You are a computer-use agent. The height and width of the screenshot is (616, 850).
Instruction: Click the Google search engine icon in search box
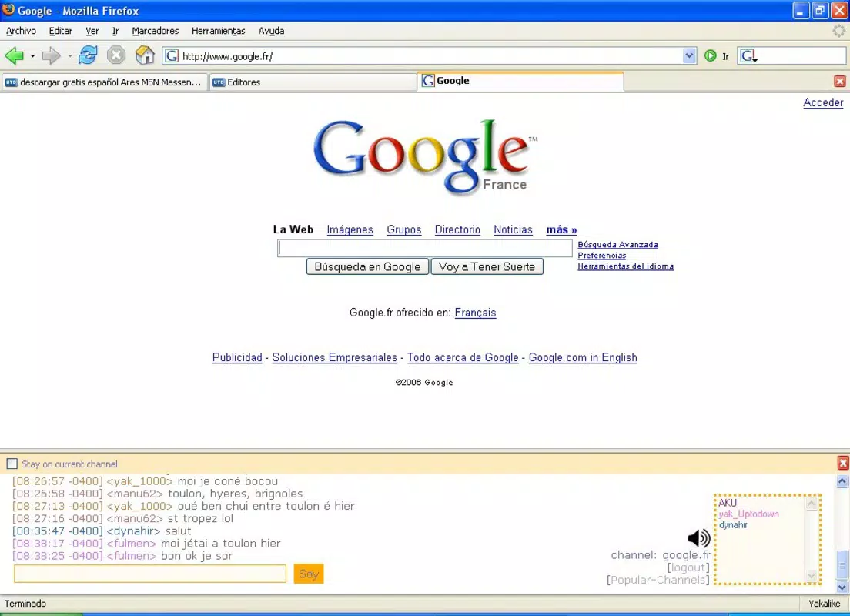click(x=748, y=56)
